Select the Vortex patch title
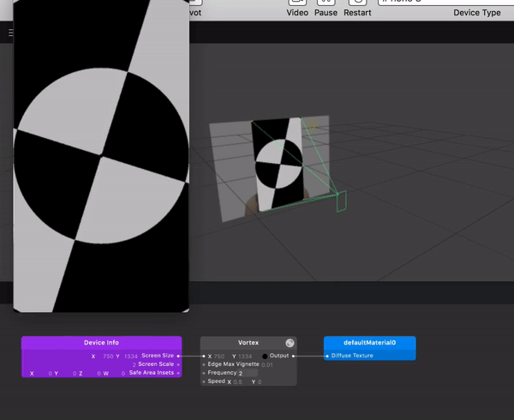 [248, 343]
